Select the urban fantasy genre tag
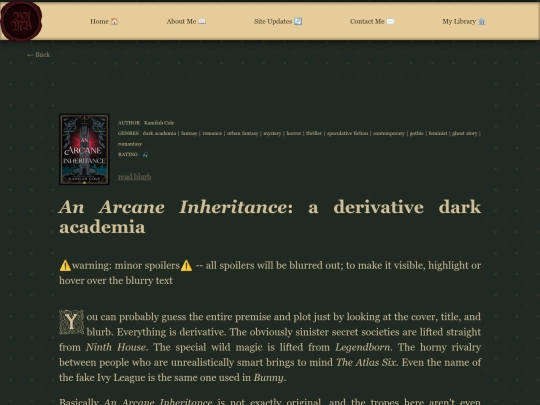The image size is (540, 405). pos(242,133)
